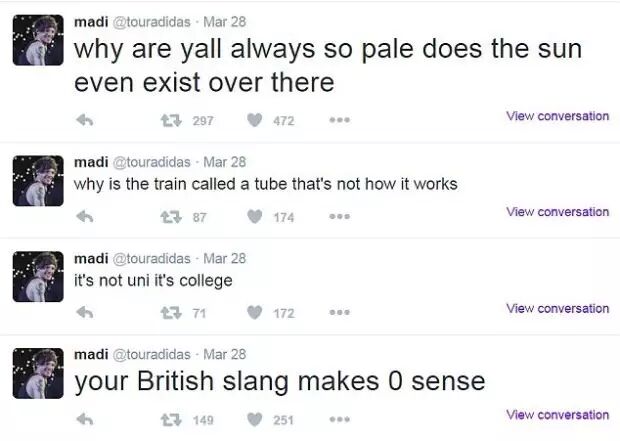
Task: Open more options on the tube tweet
Action: (x=340, y=216)
